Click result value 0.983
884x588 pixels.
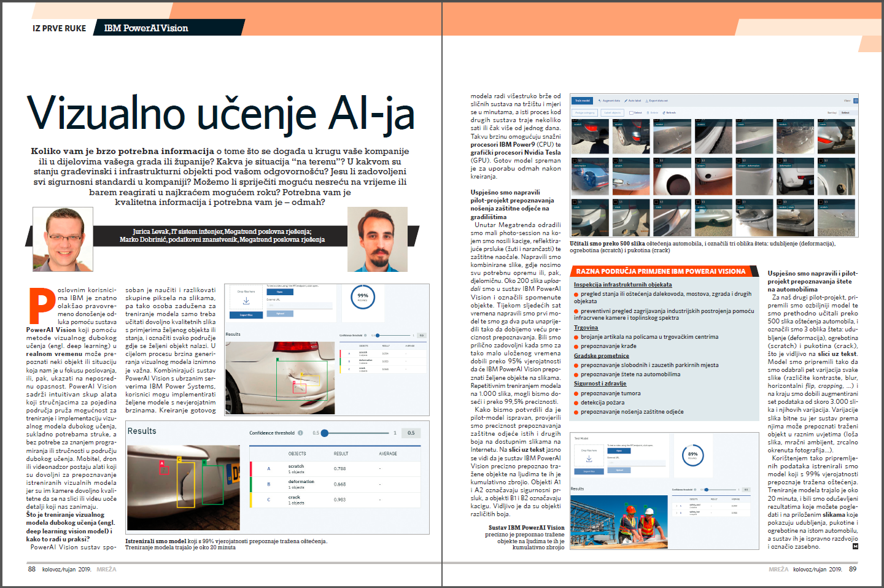339,500
